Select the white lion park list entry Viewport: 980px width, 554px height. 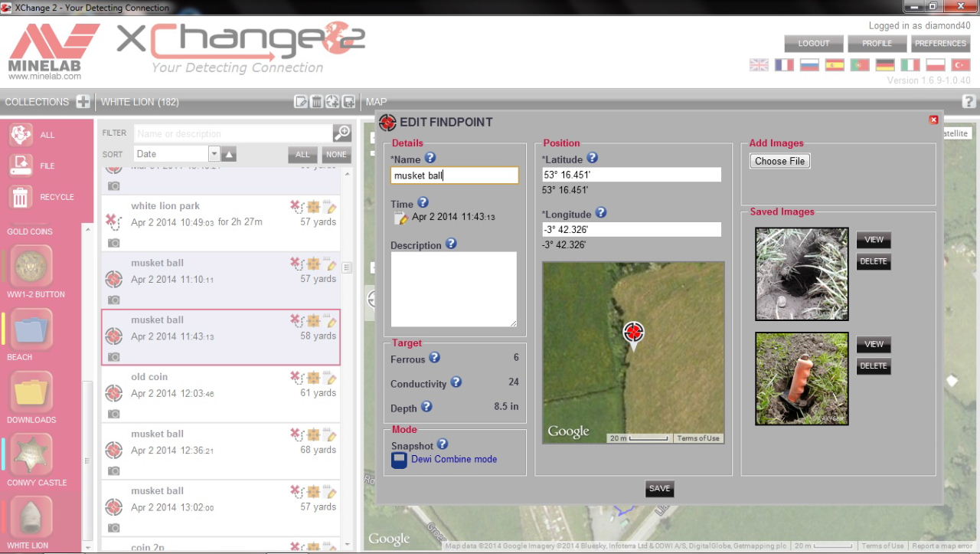coord(220,224)
